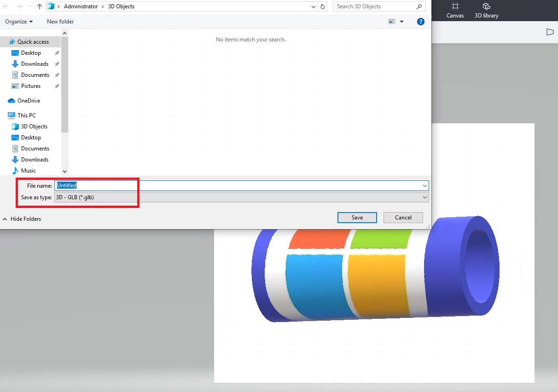Expand the File name dropdown arrow
558x392 pixels.
click(x=425, y=185)
